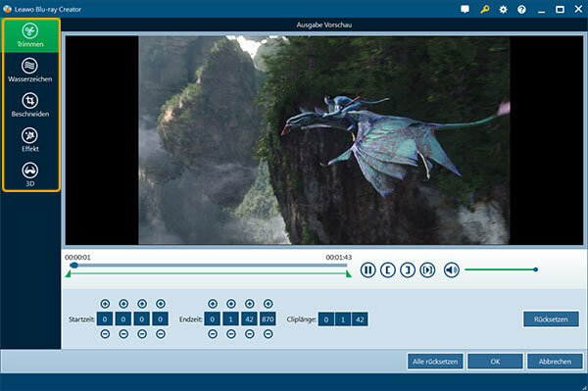The height and width of the screenshot is (391, 588).
Task: Confirm with the OK button
Action: [x=495, y=362]
